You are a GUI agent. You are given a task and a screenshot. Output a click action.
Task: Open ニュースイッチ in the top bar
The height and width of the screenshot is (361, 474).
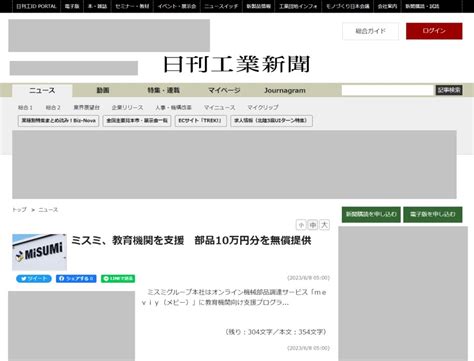[221, 6]
